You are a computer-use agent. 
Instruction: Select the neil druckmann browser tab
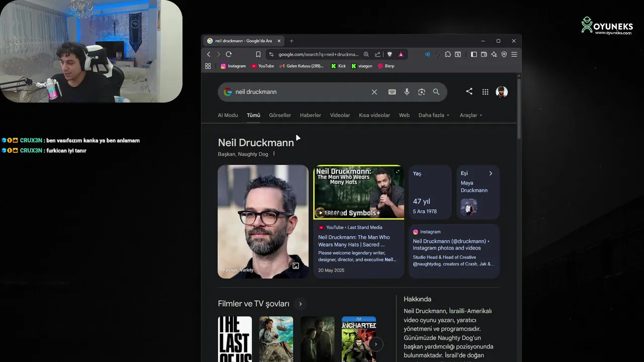click(x=244, y=41)
